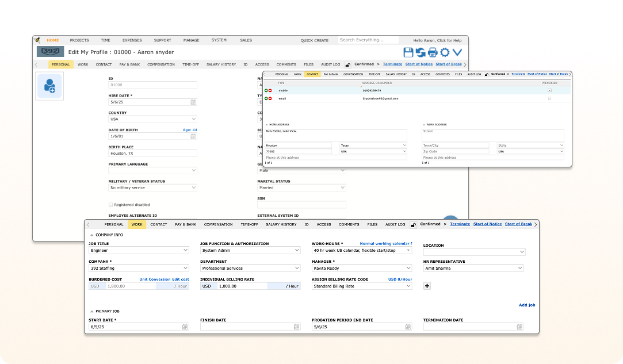Click the Search Everything field
This screenshot has height=364, width=623.
click(x=368, y=40)
